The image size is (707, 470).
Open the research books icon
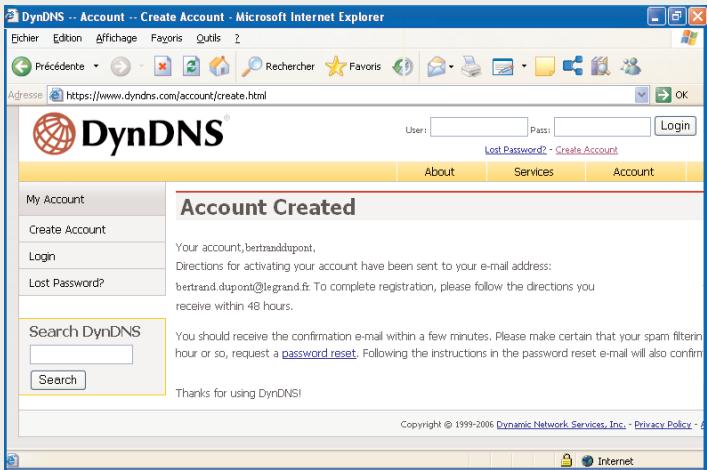[600, 67]
